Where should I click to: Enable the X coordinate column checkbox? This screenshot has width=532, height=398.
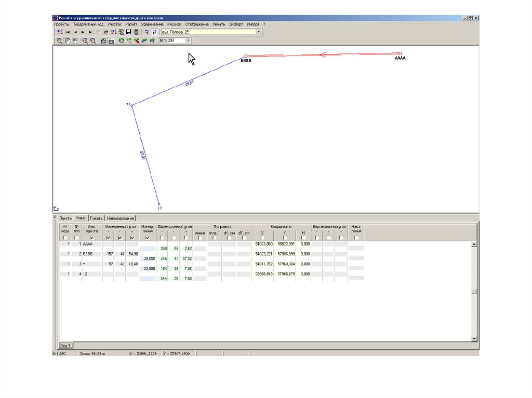point(262,238)
